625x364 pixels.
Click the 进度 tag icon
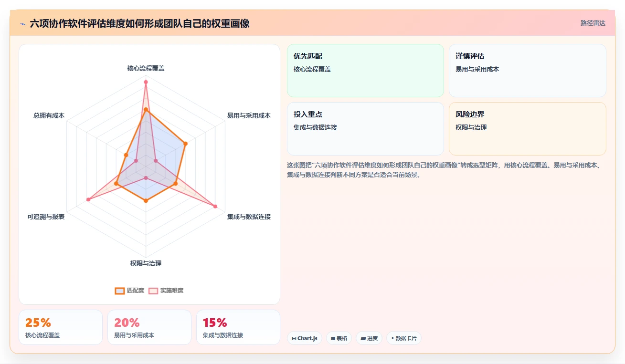point(363,338)
